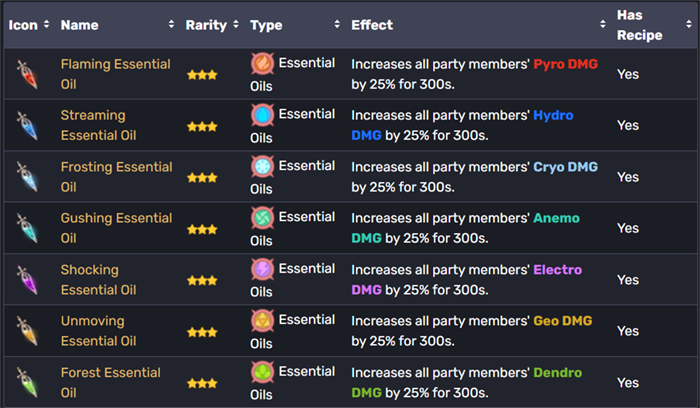
Task: Click the Shocking Essential Oil potion icon
Action: 26,280
